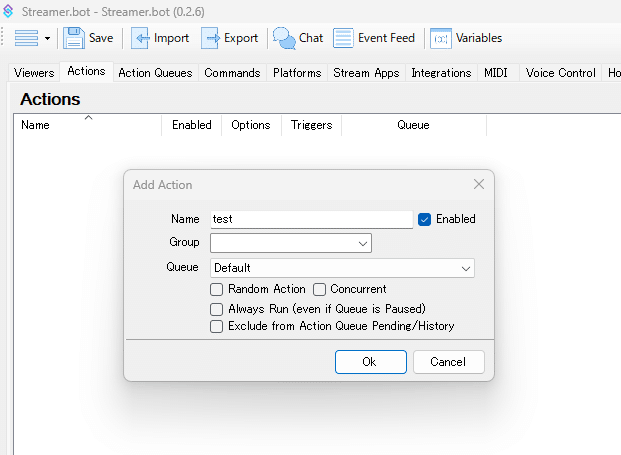Screen dimensions: 621x455
Task: Click the Name input field containing test
Action: coord(311,219)
